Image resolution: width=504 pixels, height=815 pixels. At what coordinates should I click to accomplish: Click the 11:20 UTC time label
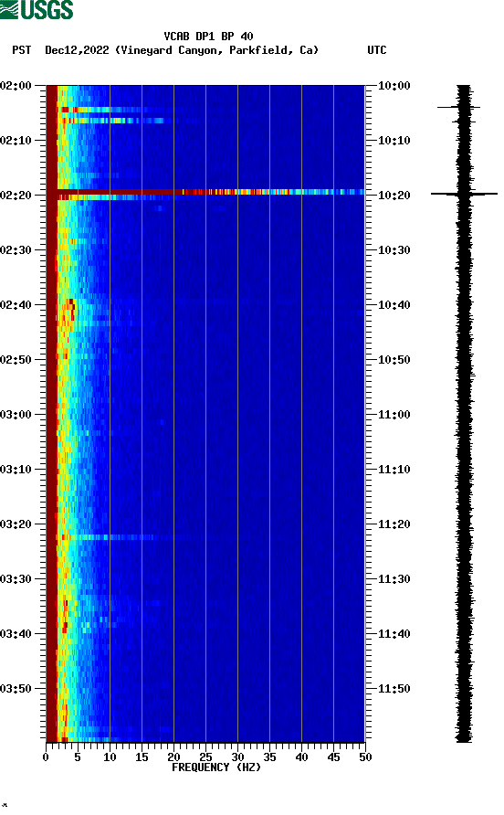tap(394, 524)
